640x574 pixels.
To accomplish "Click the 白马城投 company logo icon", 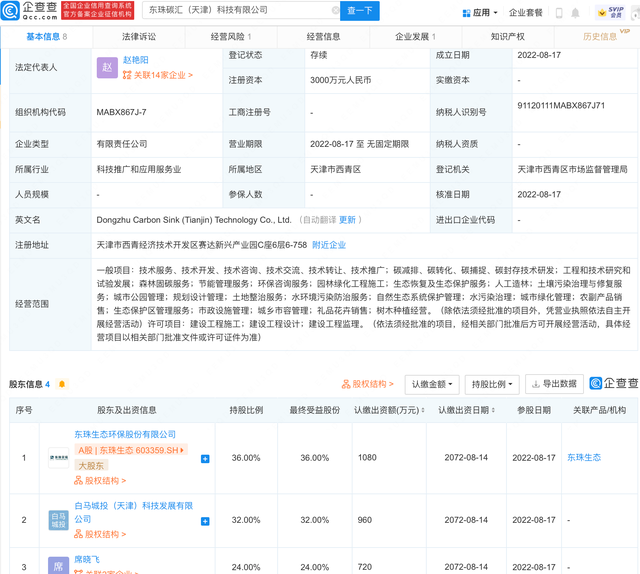I will click(58, 520).
